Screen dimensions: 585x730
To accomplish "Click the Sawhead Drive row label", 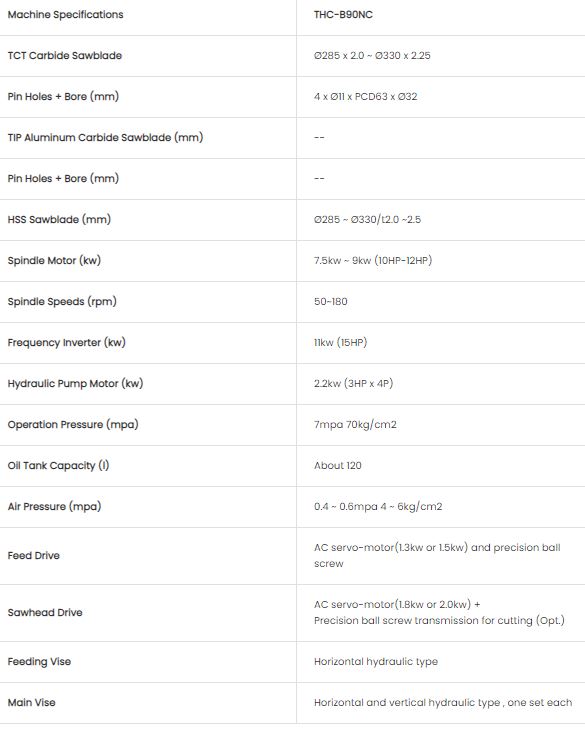I will point(45,613).
